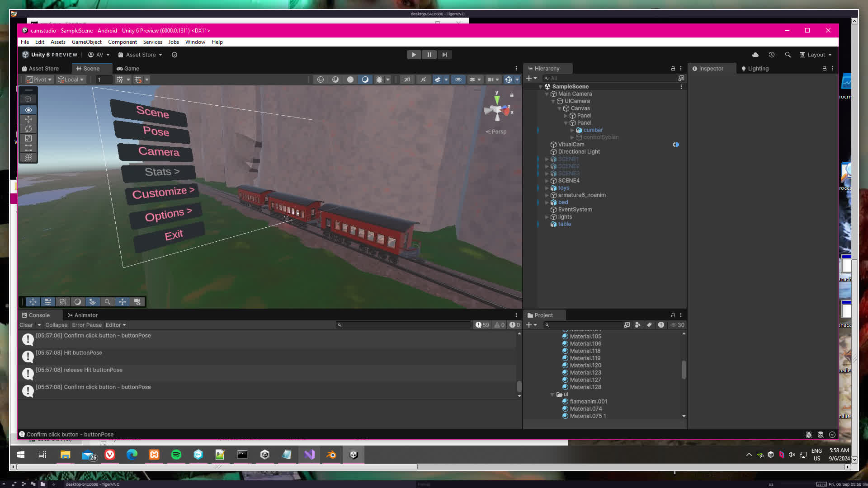Open the Layout dropdown
Viewport: 868px width, 488px height.
816,55
